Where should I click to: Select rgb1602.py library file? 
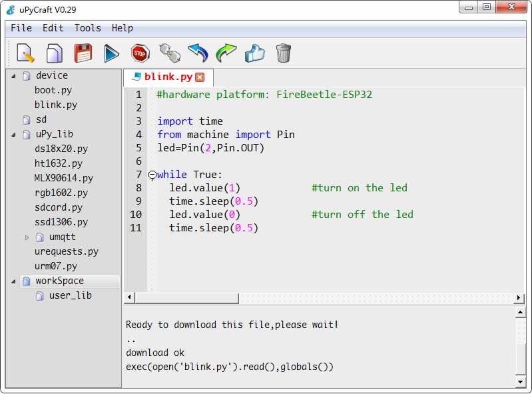click(x=61, y=193)
